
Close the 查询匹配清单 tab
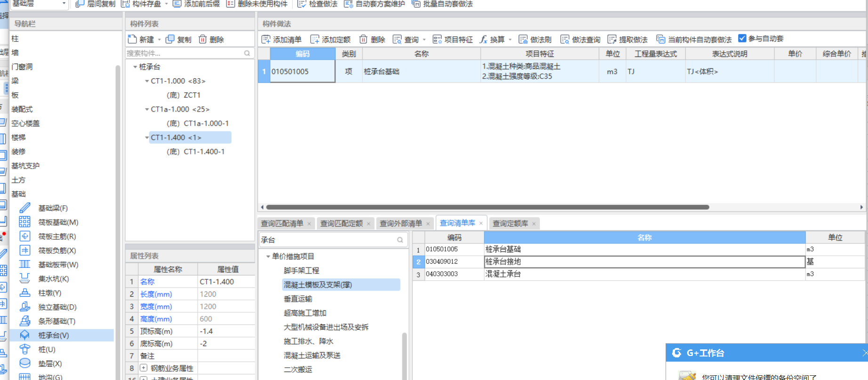point(309,224)
